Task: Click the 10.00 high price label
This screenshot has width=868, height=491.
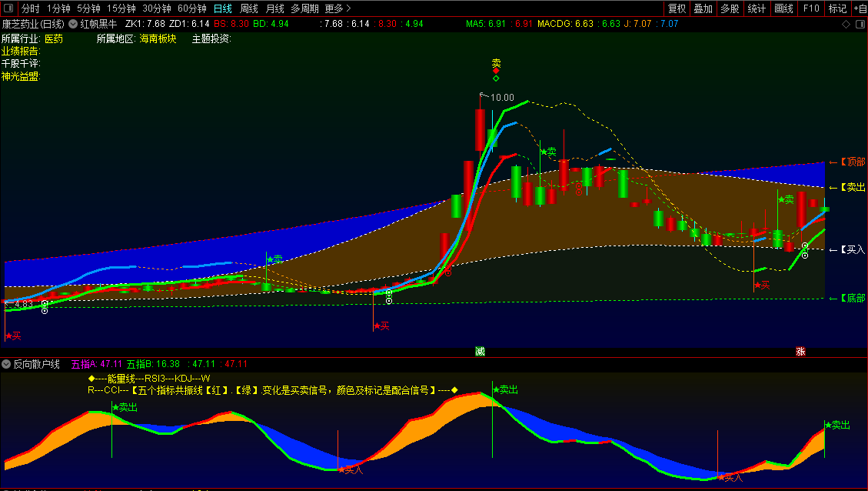Action: [x=501, y=98]
